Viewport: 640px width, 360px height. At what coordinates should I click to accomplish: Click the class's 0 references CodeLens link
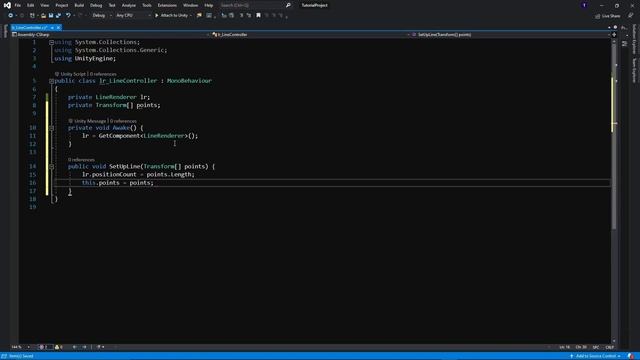point(103,74)
